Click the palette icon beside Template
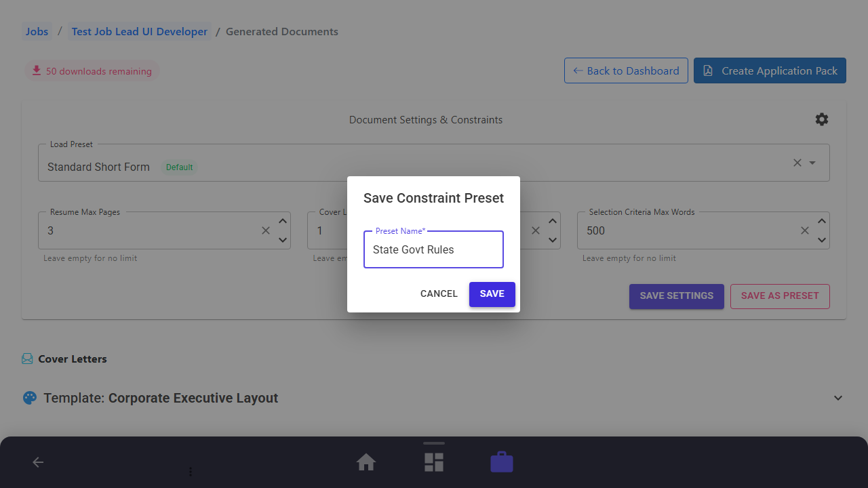868x488 pixels. point(29,398)
